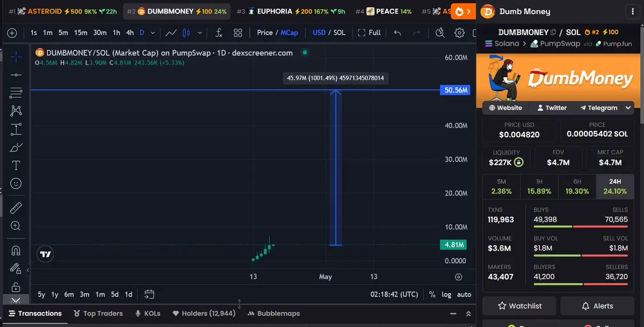Select the Fibonacci retracement tool
Screen dimensions: 644x327
pos(16,93)
